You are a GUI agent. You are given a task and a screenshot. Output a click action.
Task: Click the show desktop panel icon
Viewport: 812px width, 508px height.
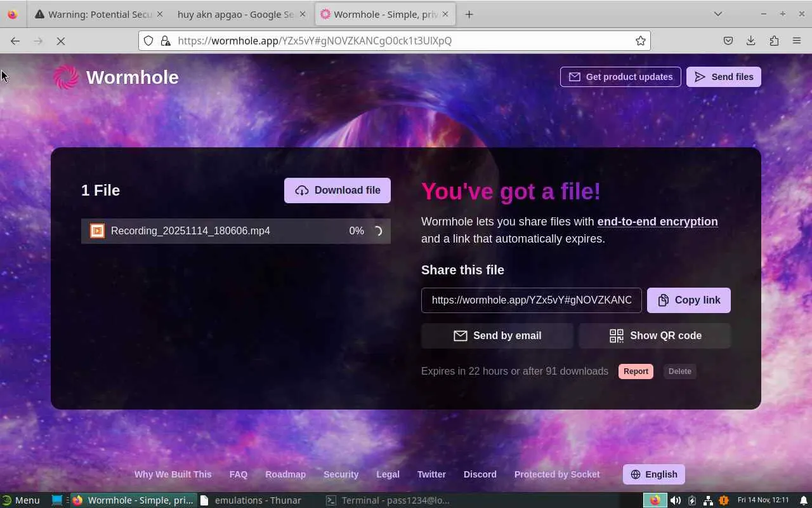click(x=57, y=500)
